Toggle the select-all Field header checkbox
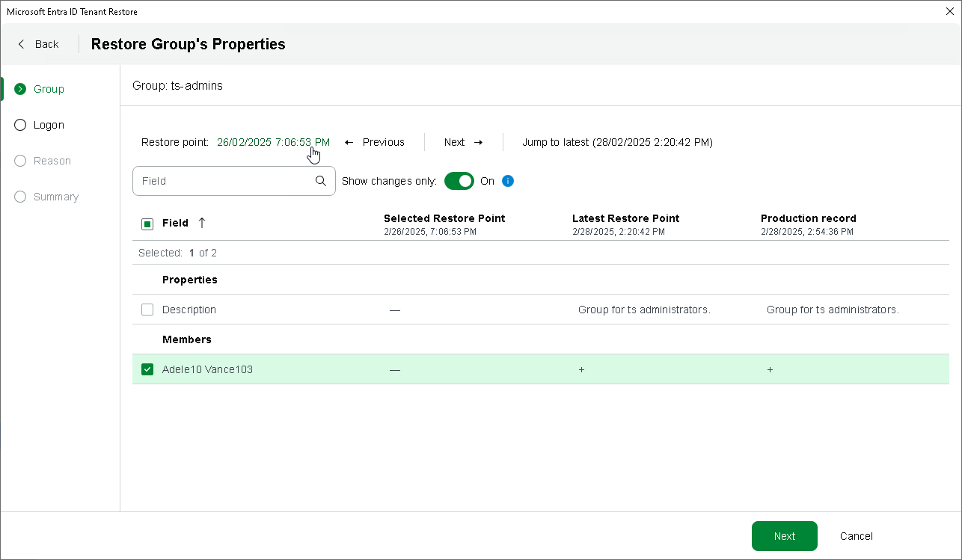This screenshot has height=560, width=962. [x=147, y=224]
